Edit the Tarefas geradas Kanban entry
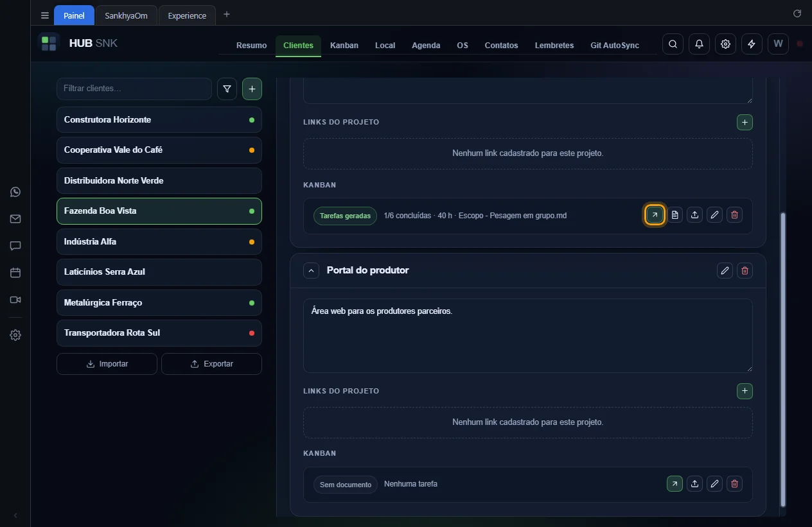The height and width of the screenshot is (527, 812). click(x=714, y=215)
